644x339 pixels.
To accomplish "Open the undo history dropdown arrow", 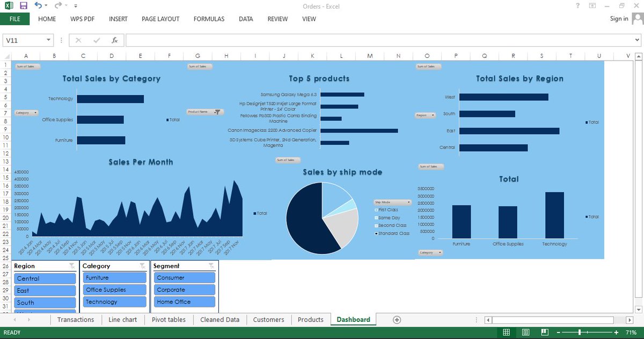I will click(46, 6).
